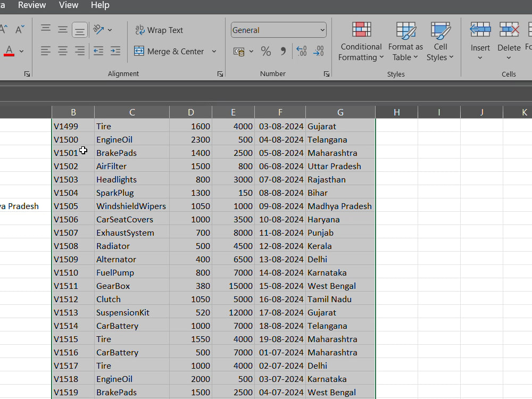Click the Orientation text rotation icon
532x399 pixels.
click(x=98, y=30)
